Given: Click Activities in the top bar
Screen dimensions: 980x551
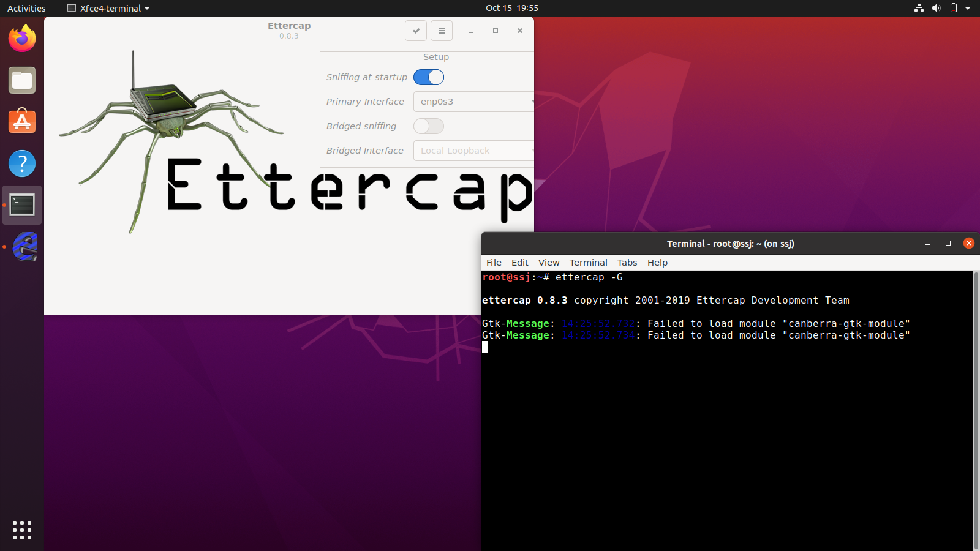Looking at the screenshot, I should click(26, 8).
